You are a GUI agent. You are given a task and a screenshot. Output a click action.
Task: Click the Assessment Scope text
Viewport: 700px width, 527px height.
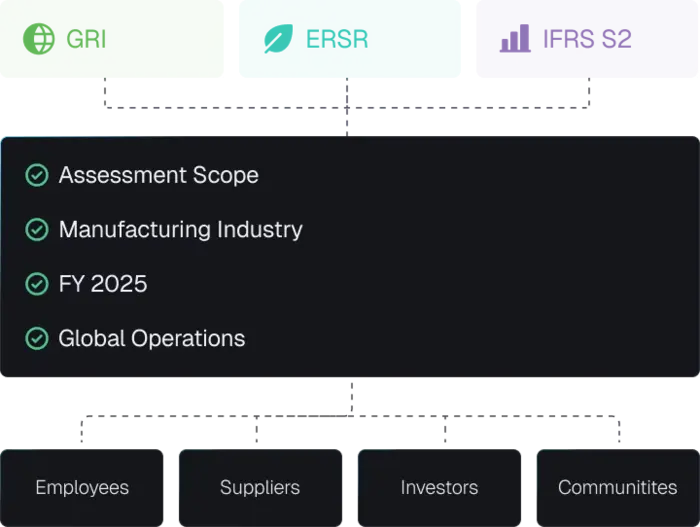[x=158, y=175]
